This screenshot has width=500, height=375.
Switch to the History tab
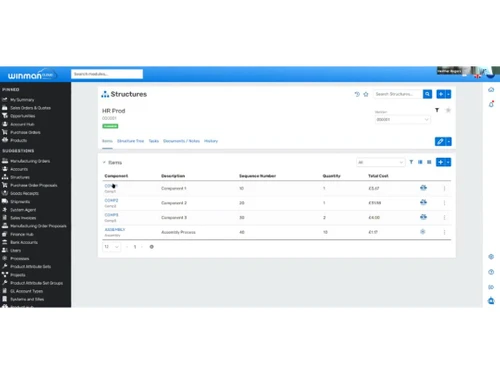[x=211, y=141]
